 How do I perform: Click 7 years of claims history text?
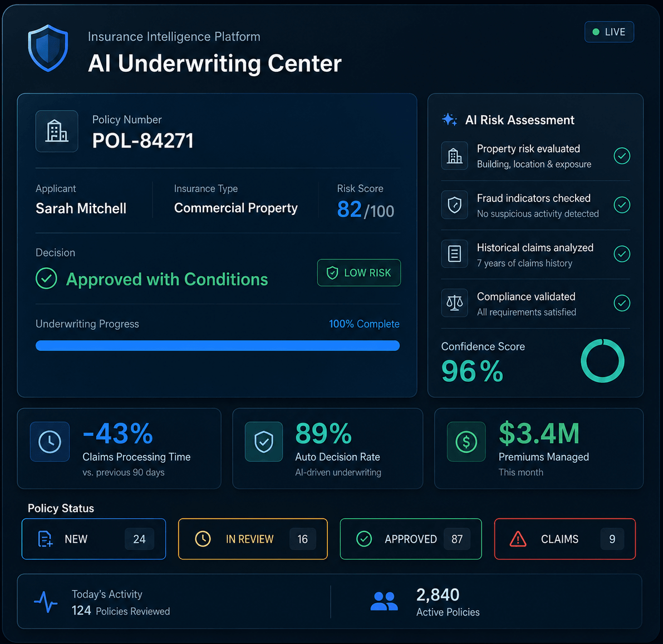coord(525,263)
